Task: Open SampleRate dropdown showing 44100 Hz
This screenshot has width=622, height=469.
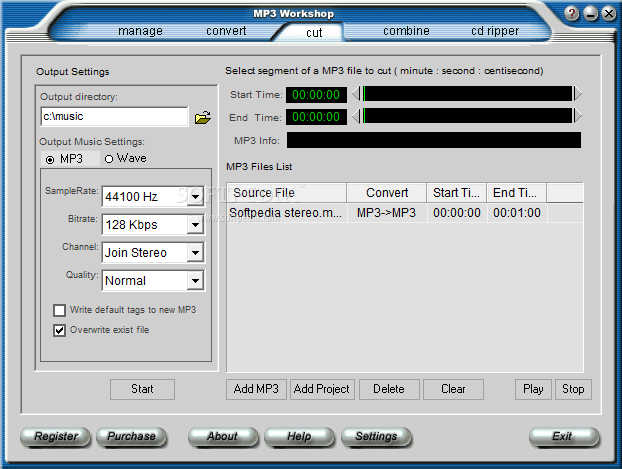Action: click(x=195, y=196)
